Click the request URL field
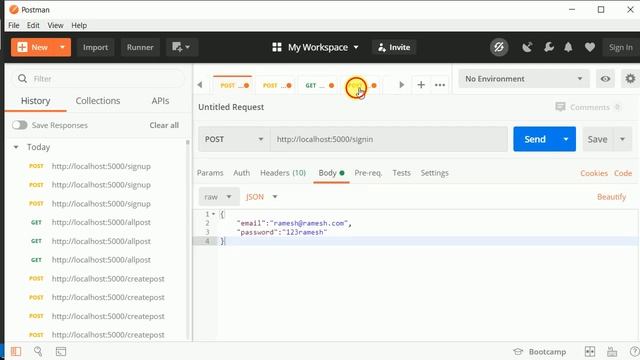Viewport: 640px width, 360px height. pyautogui.click(x=389, y=139)
